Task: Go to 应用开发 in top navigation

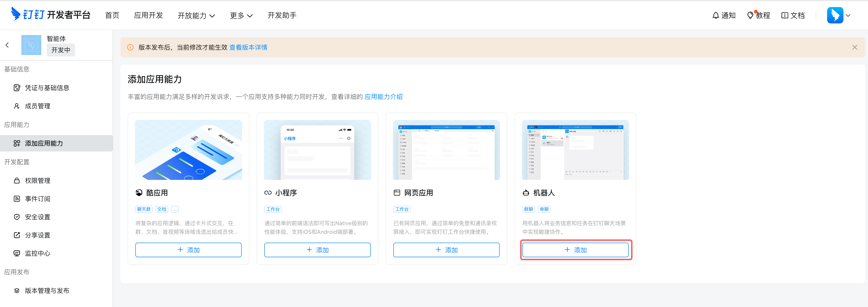Action: click(x=148, y=15)
